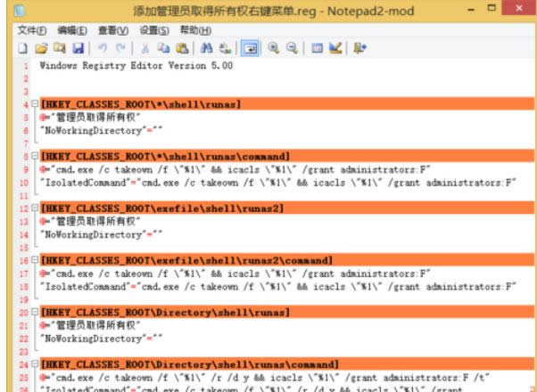Screen dimensions: 537x392
Task: Place cursor in 'Windows Registry Editor Version 5.00' line
Action: [x=134, y=66]
